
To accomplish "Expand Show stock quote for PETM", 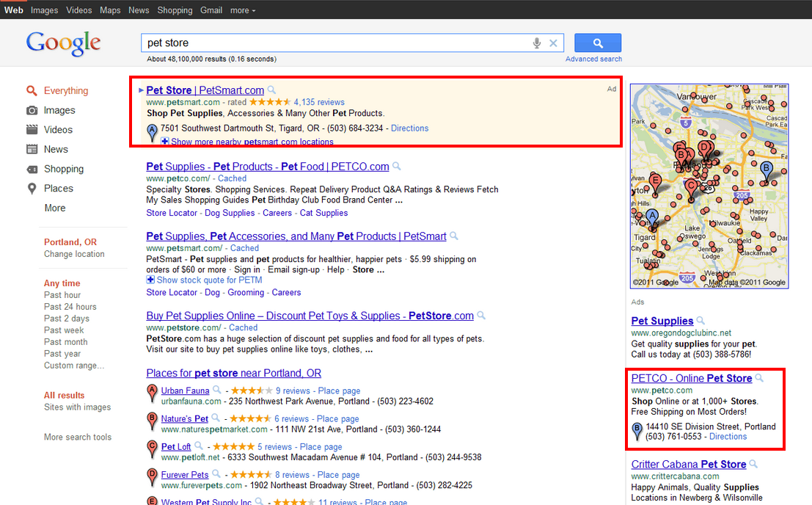I will pos(204,280).
